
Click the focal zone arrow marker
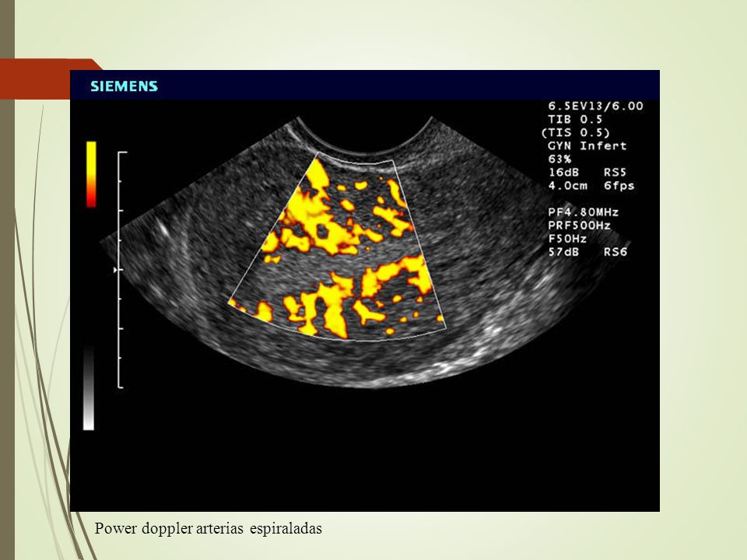coord(115,270)
